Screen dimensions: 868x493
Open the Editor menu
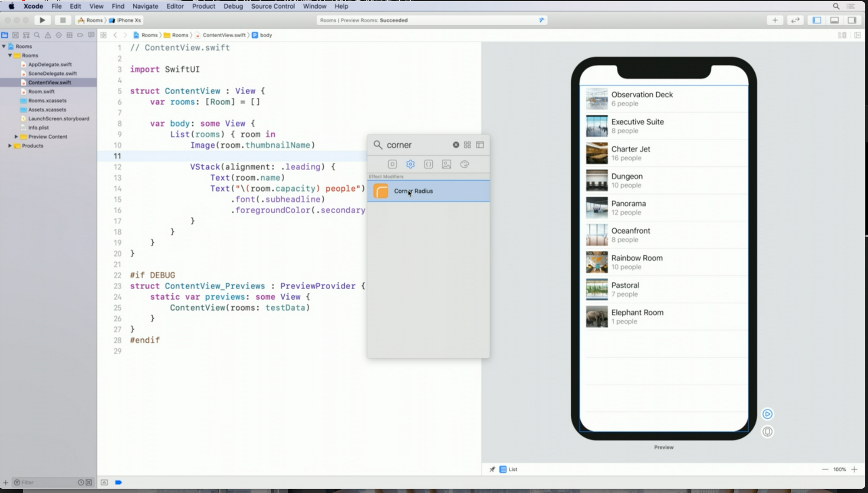[x=175, y=6]
